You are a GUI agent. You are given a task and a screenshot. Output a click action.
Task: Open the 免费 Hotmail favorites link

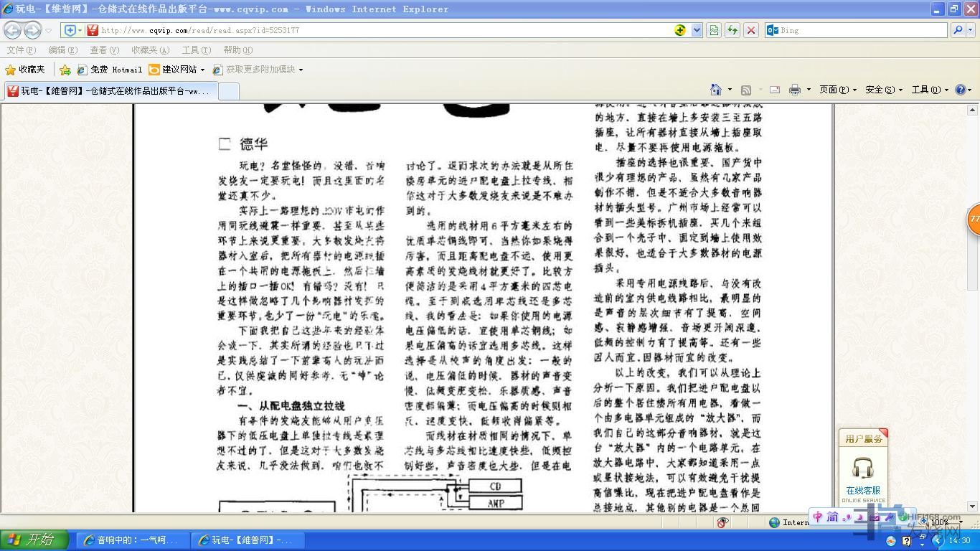point(110,70)
